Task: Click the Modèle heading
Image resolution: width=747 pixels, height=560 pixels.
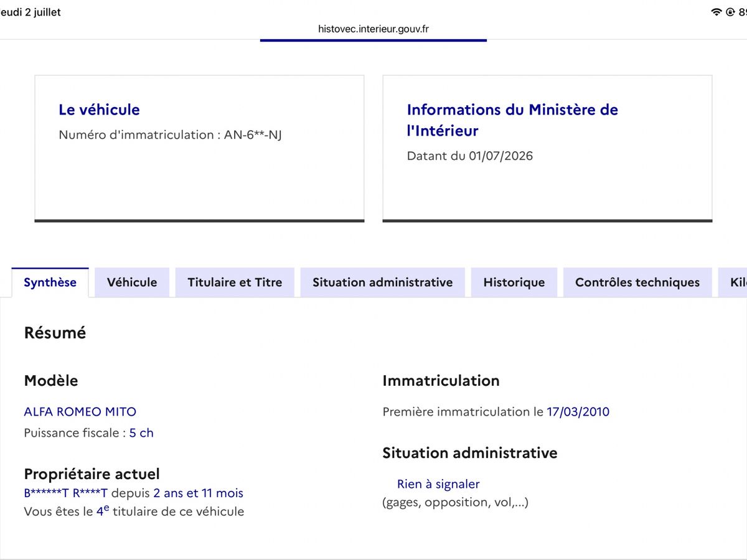Action: pos(51,381)
